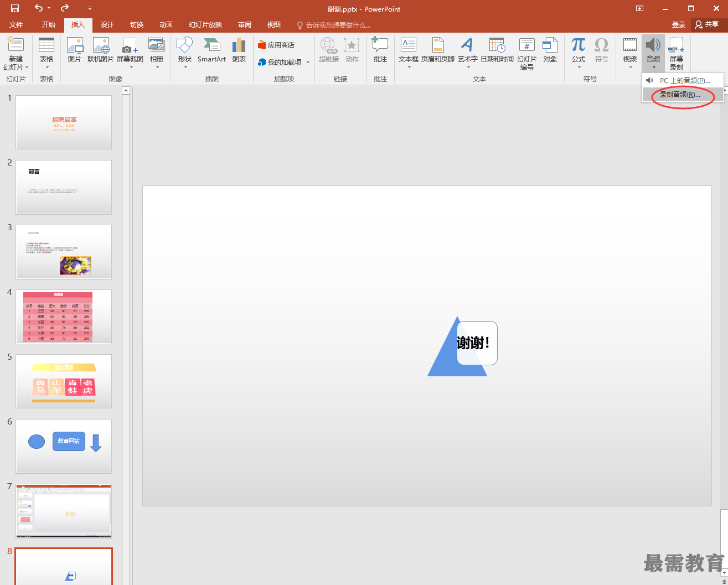The width and height of the screenshot is (728, 585).
Task: Insert date and time
Action: [x=497, y=50]
